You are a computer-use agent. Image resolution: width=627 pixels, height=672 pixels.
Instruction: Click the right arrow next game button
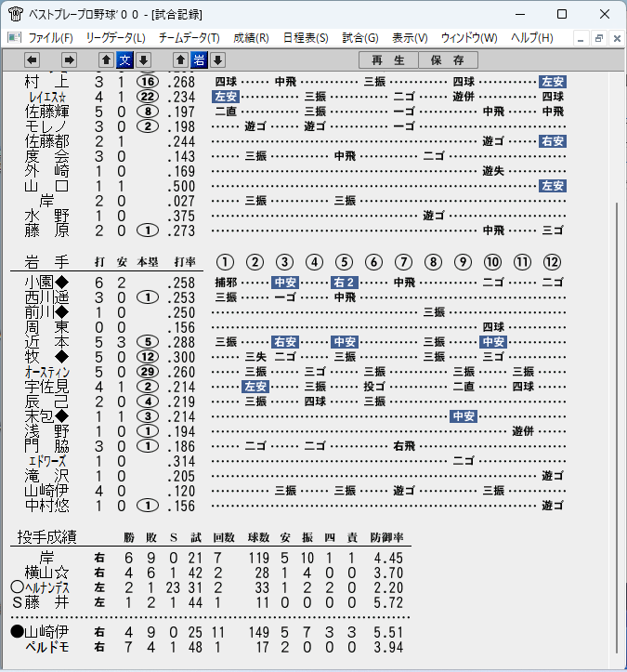(69, 60)
